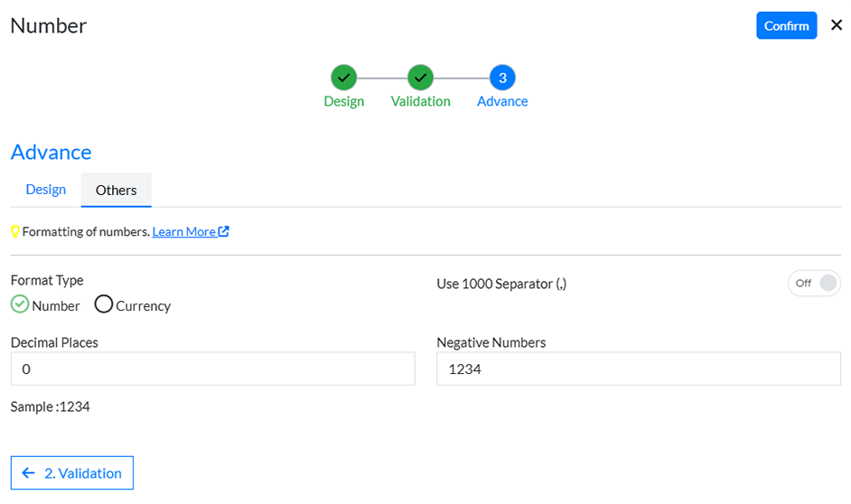Click the Design label in the stepper

point(343,101)
